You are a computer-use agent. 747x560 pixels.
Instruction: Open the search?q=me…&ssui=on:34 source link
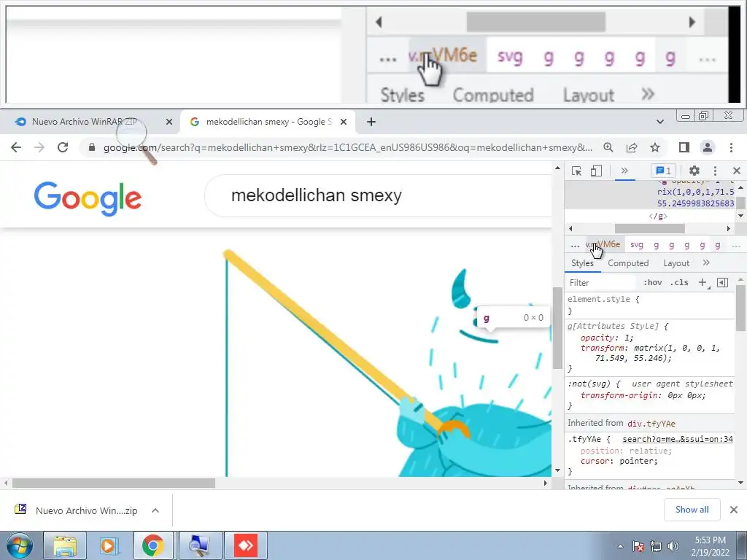(678, 439)
